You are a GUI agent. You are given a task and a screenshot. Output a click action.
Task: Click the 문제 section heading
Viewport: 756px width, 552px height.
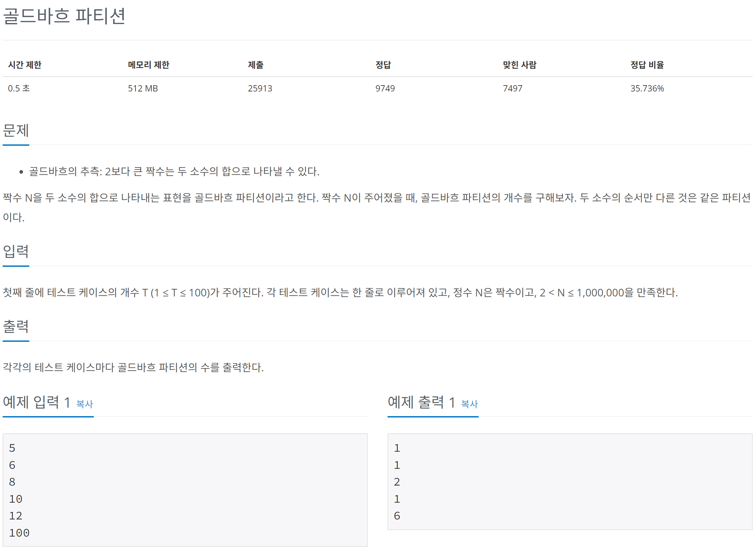click(16, 130)
